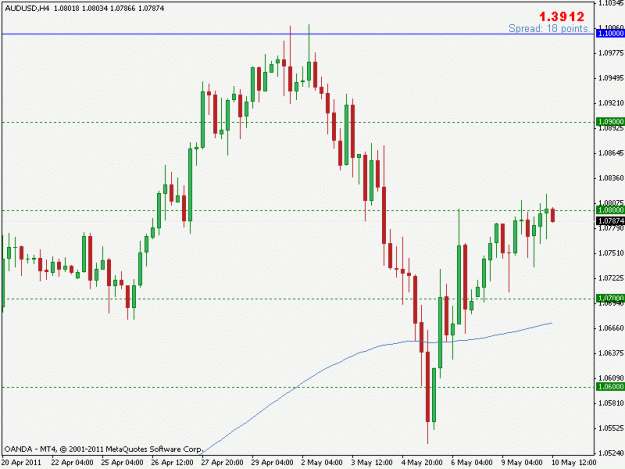Screen dimensions: 625x469
Task: Click the 1.09210 price scale label
Action: 611,103
